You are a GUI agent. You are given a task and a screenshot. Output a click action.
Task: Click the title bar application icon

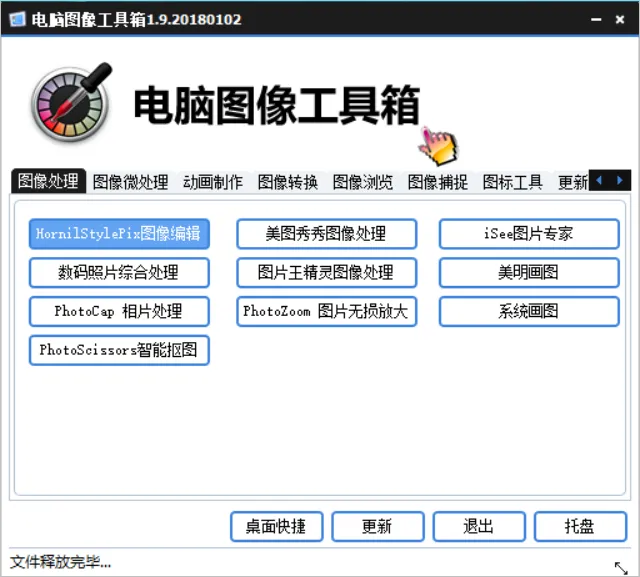coord(17,19)
